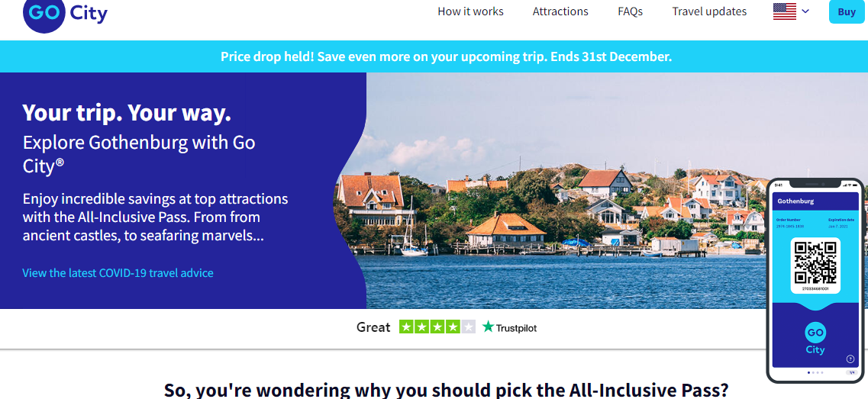The height and width of the screenshot is (399, 868).
Task: Expand the country selector chevron
Action: point(805,11)
